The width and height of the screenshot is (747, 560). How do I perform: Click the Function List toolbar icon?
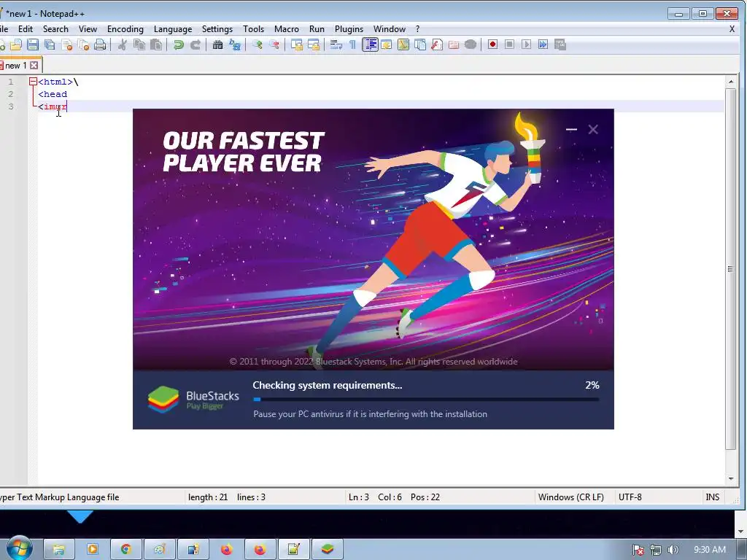click(x=437, y=44)
